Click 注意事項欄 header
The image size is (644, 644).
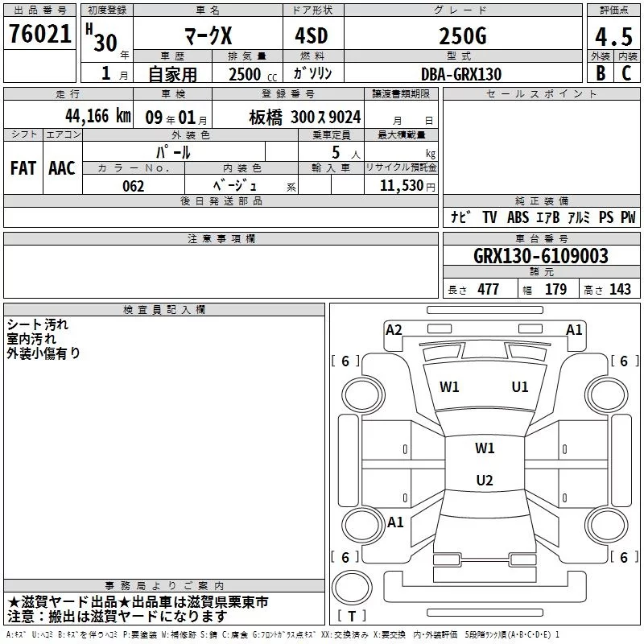click(x=221, y=238)
